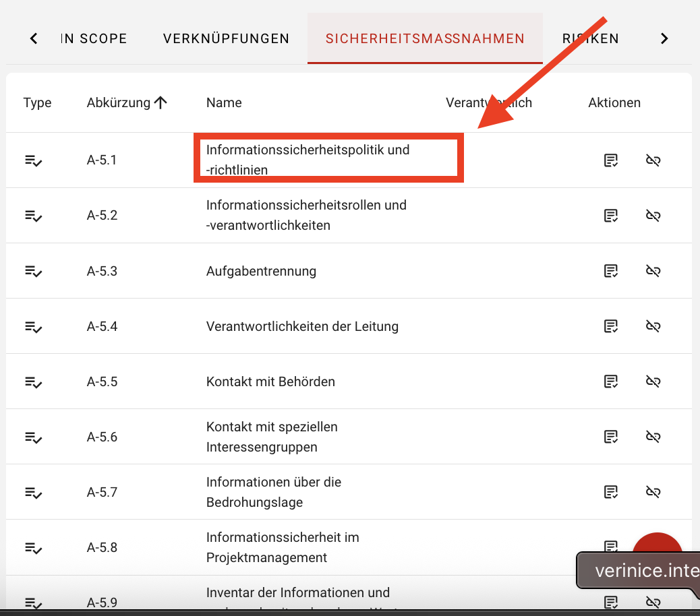700x616 pixels.
Task: Open A-5.6 Kontakt mit speziellen Interessengruppen
Action: click(x=272, y=436)
